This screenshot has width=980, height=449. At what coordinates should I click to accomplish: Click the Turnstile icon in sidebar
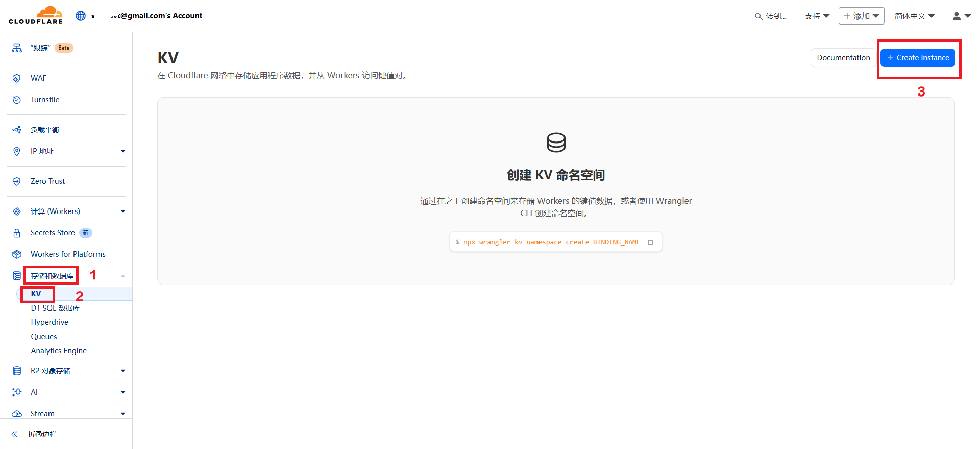pos(17,100)
